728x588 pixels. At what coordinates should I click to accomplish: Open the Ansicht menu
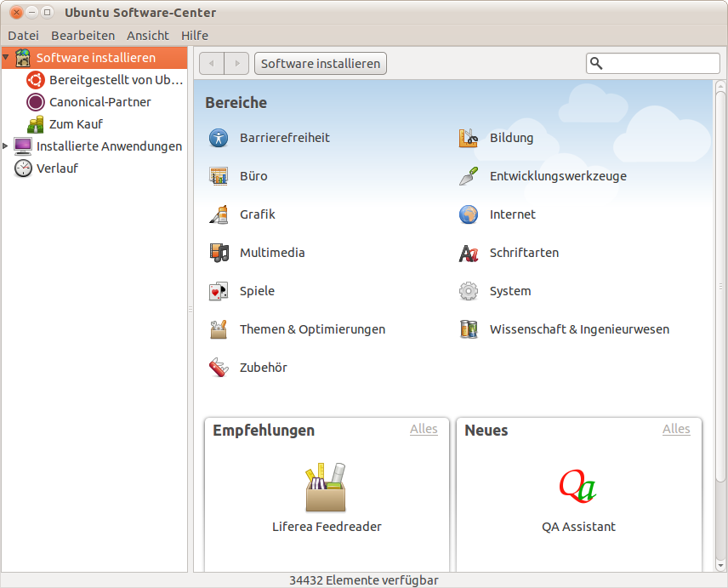(148, 36)
